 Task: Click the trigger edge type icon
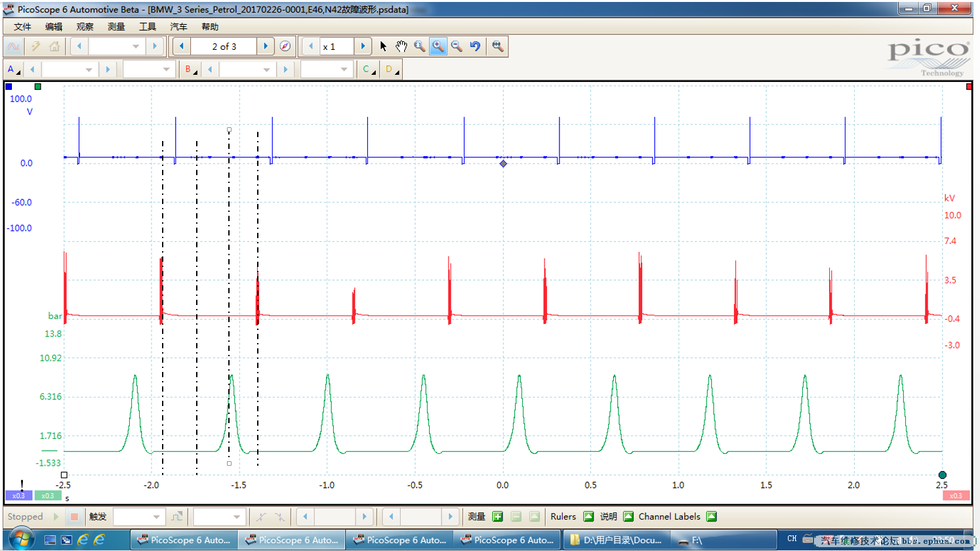pyautogui.click(x=177, y=517)
